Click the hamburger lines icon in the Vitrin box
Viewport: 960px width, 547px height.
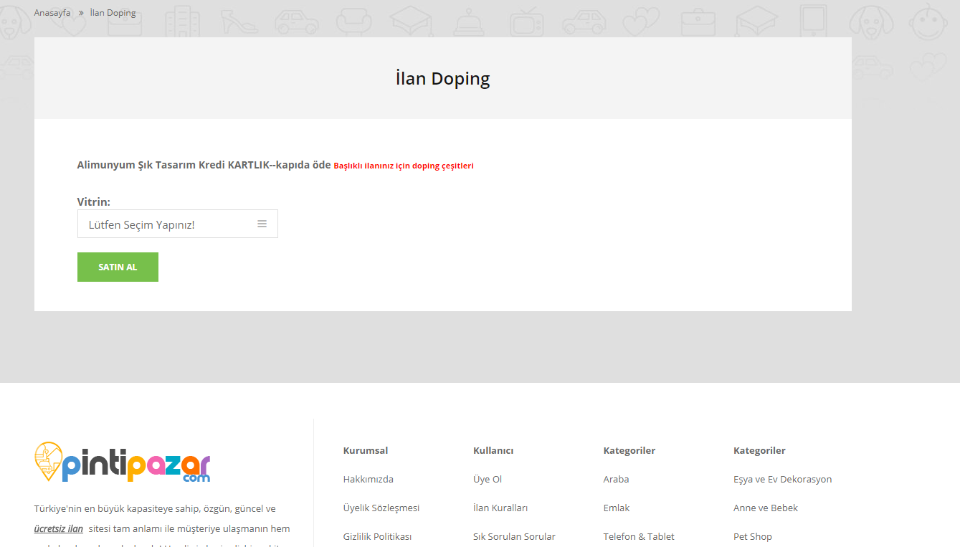click(262, 224)
